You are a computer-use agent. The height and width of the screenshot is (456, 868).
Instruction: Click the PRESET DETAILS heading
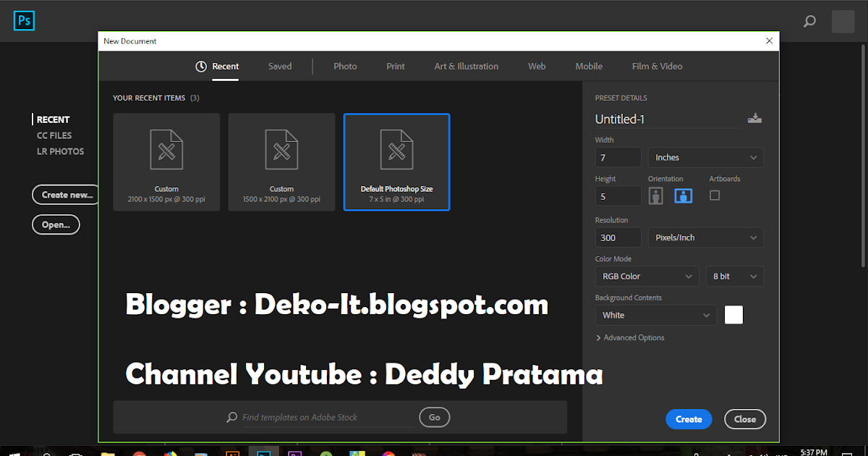(621, 98)
